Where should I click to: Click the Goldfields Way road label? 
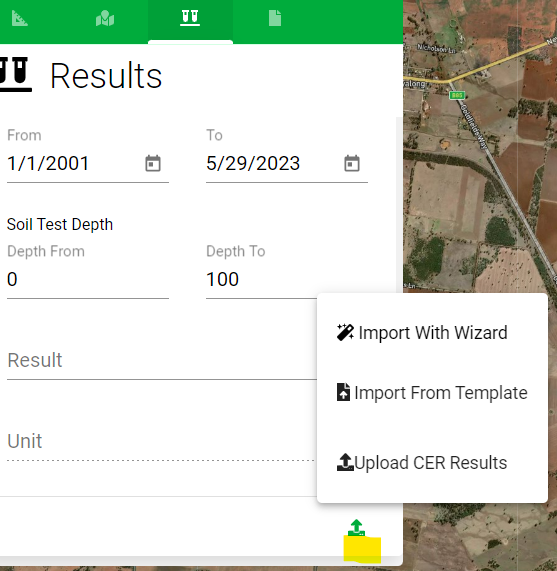coord(474,127)
